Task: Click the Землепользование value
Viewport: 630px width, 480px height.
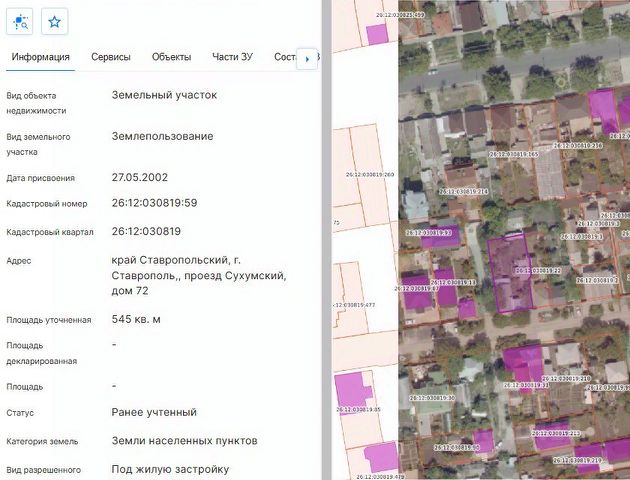Action: 163,136
